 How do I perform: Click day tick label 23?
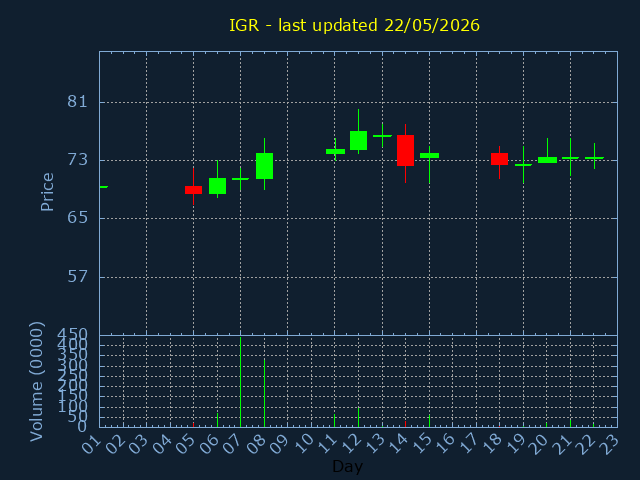coord(610,444)
